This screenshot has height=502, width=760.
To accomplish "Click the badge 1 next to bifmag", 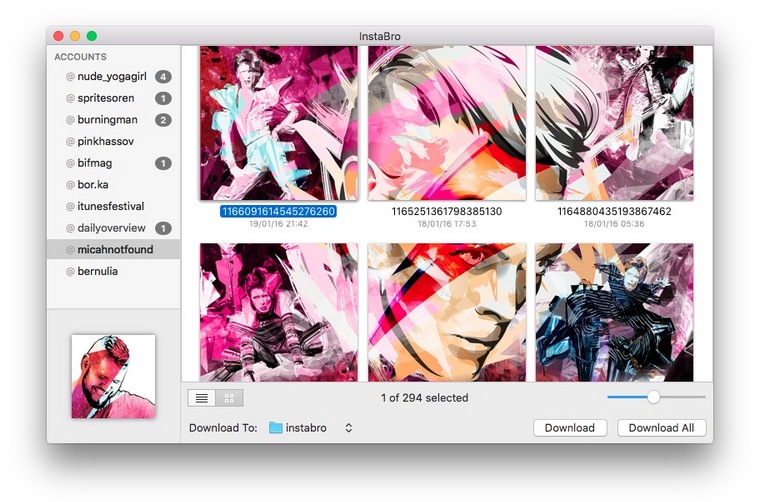I will (x=163, y=163).
